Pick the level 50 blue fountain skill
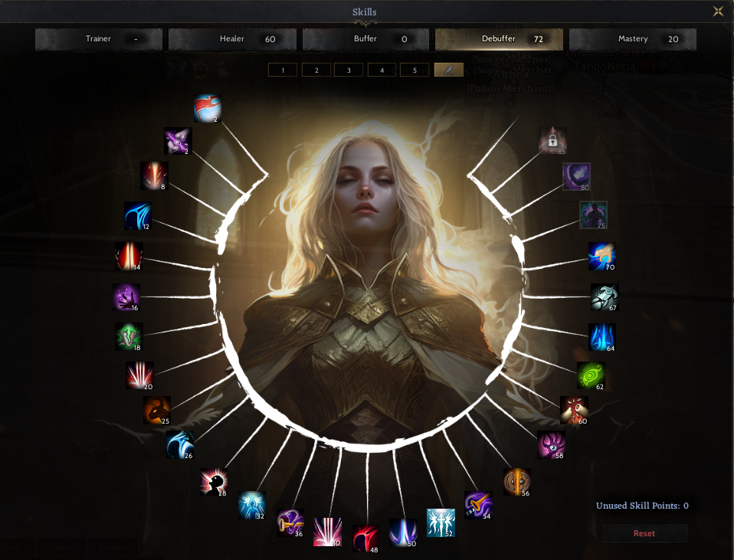The height and width of the screenshot is (560, 734). (x=403, y=533)
